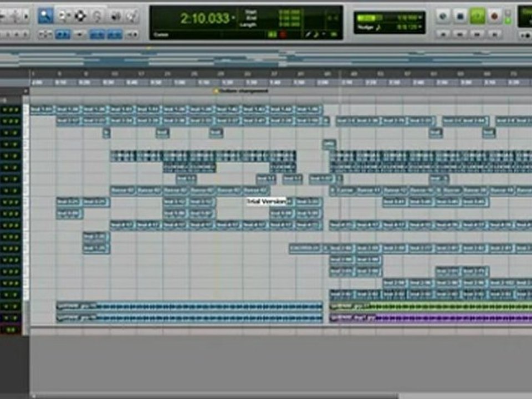Click the Start/End/Length selection values
Viewport: 532px width, 399px height.
coord(289,18)
